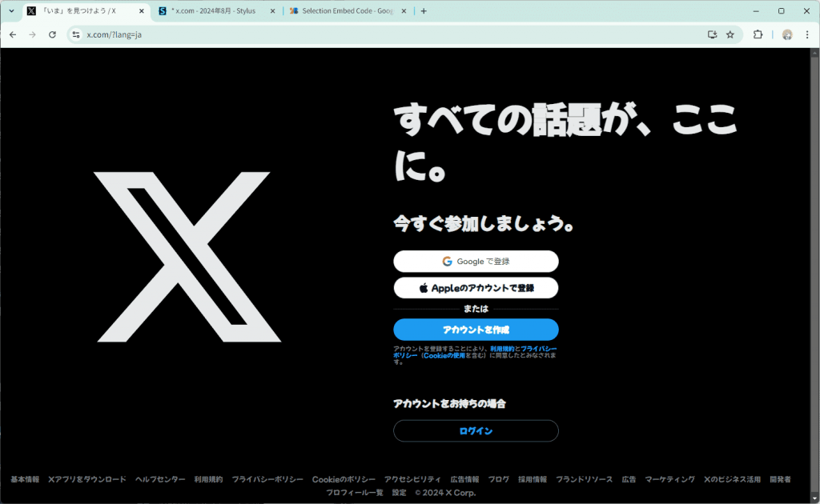Image resolution: width=820 pixels, height=504 pixels.
Task: Maximize the browser window
Action: [x=782, y=11]
